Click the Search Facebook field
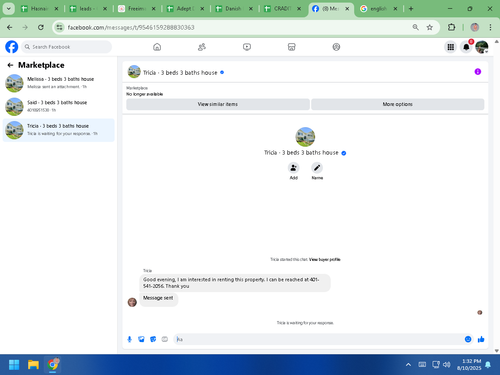500x375 pixels. coord(67,47)
